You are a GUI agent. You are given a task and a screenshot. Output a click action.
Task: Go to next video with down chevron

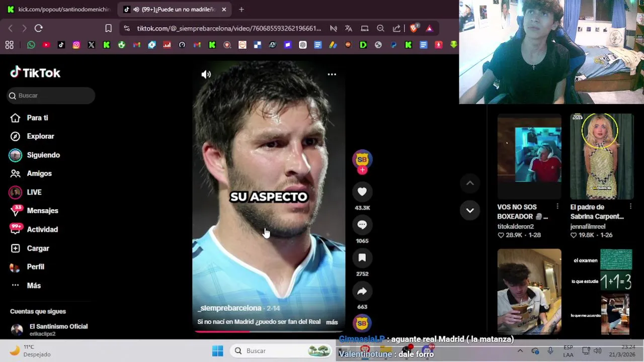tap(470, 211)
